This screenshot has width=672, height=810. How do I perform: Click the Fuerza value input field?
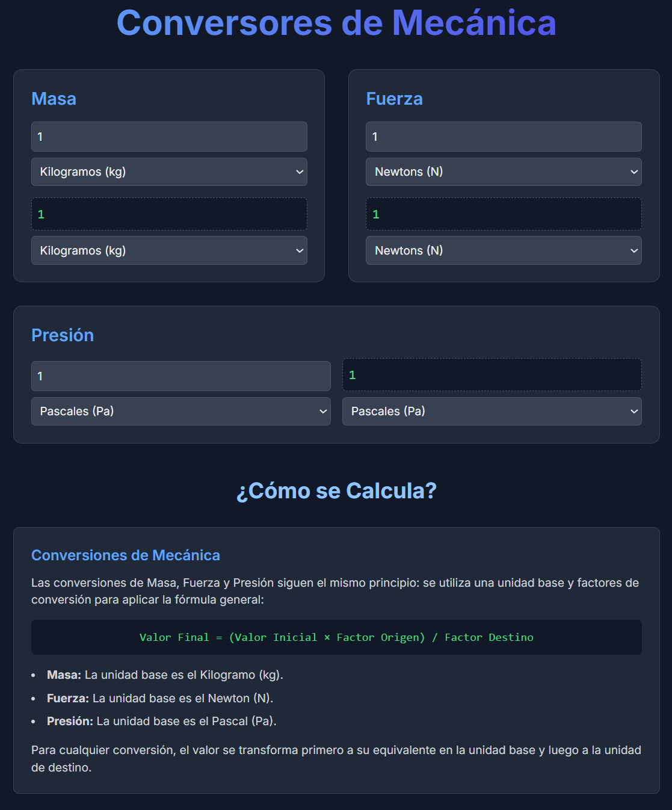coord(504,137)
